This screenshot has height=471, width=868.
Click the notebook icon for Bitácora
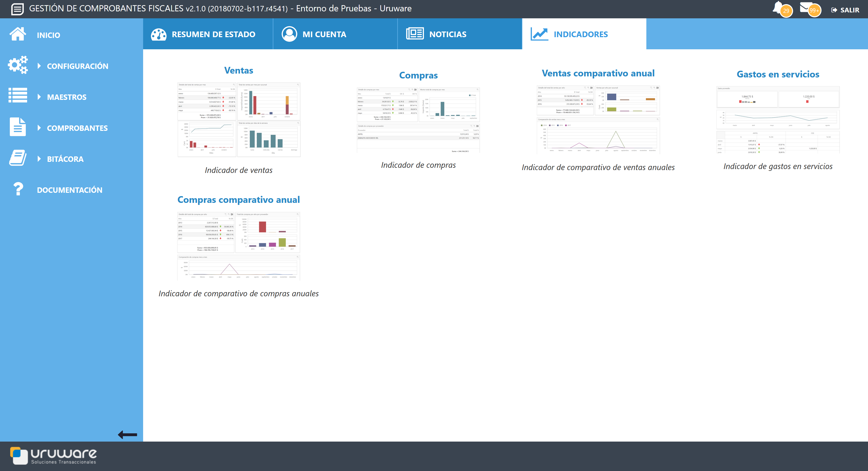coord(18,158)
